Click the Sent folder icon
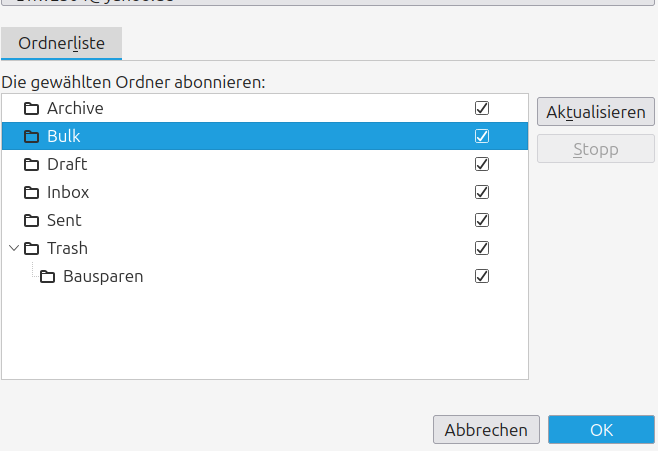This screenshot has width=658, height=451. [31, 220]
